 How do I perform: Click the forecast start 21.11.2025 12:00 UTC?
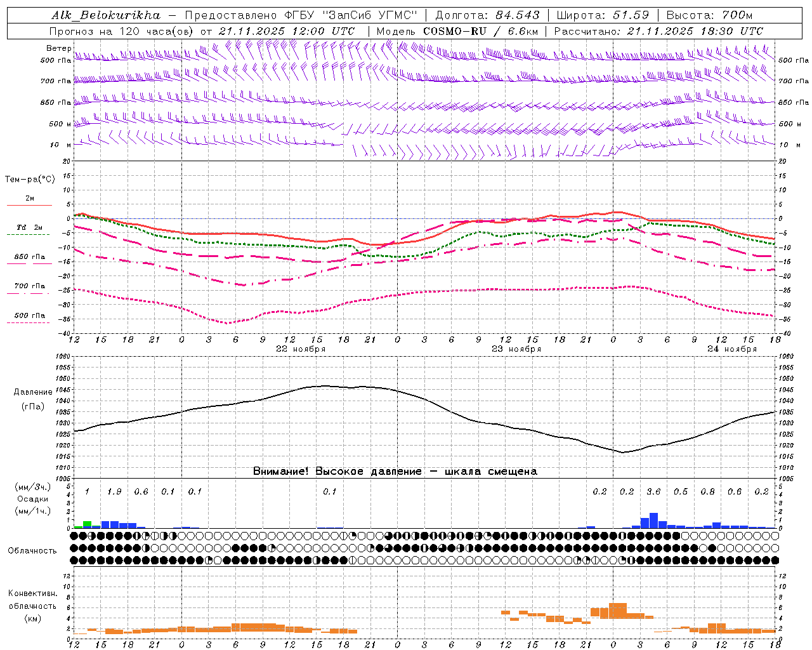pyautogui.click(x=287, y=31)
